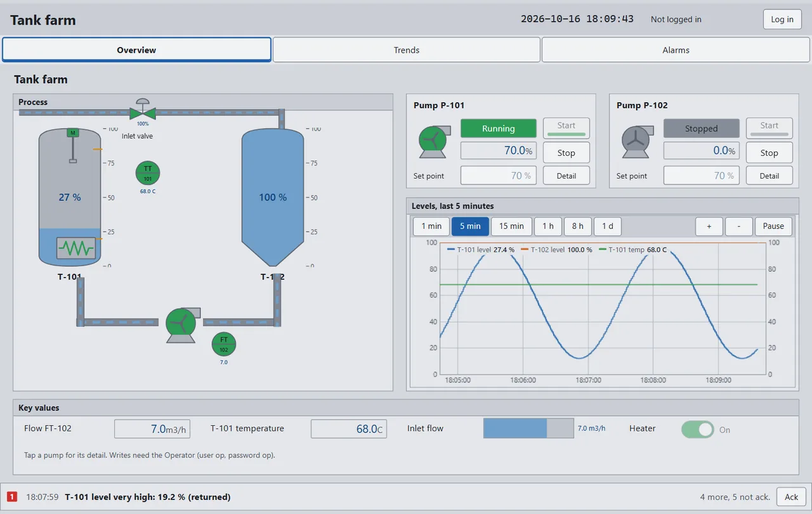Click the red alarm count badge

click(x=12, y=497)
